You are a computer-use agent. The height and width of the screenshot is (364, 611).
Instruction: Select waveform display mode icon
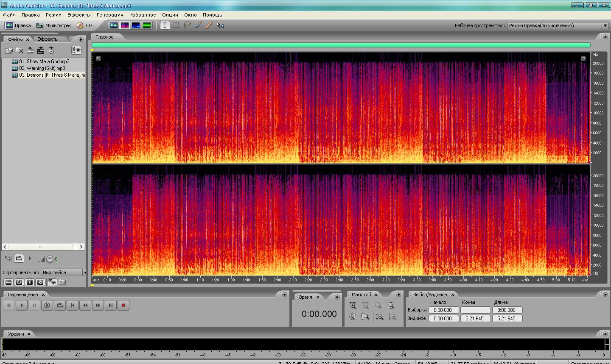point(114,25)
